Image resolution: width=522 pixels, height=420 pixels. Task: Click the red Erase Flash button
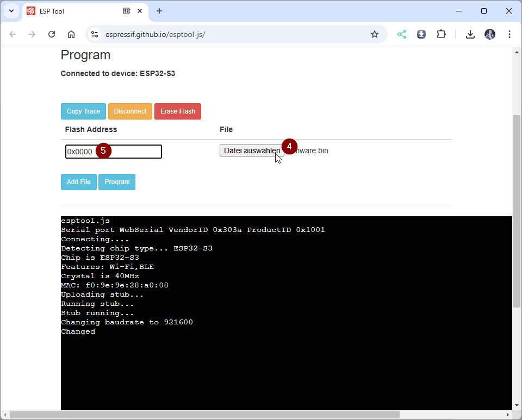pos(178,111)
